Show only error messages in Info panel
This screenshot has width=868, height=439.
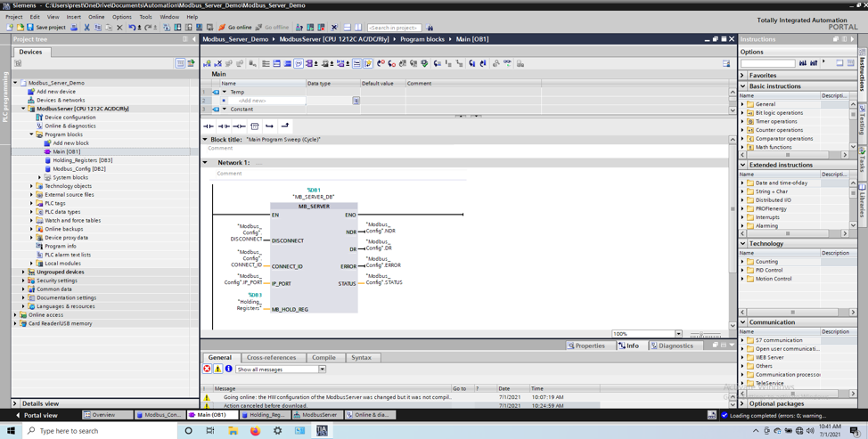(x=207, y=369)
